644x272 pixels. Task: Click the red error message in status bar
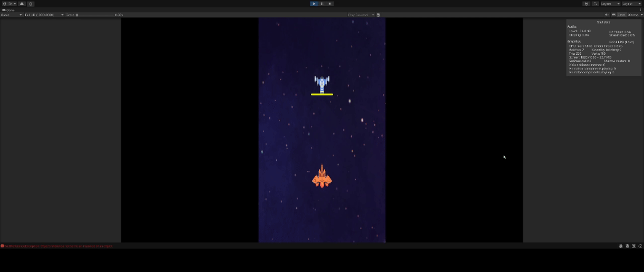[x=58, y=246]
